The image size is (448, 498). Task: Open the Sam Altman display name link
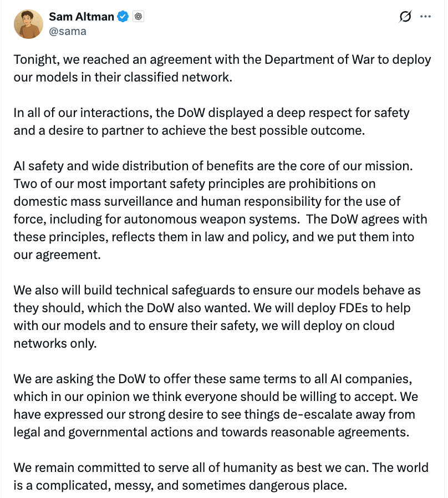81,17
